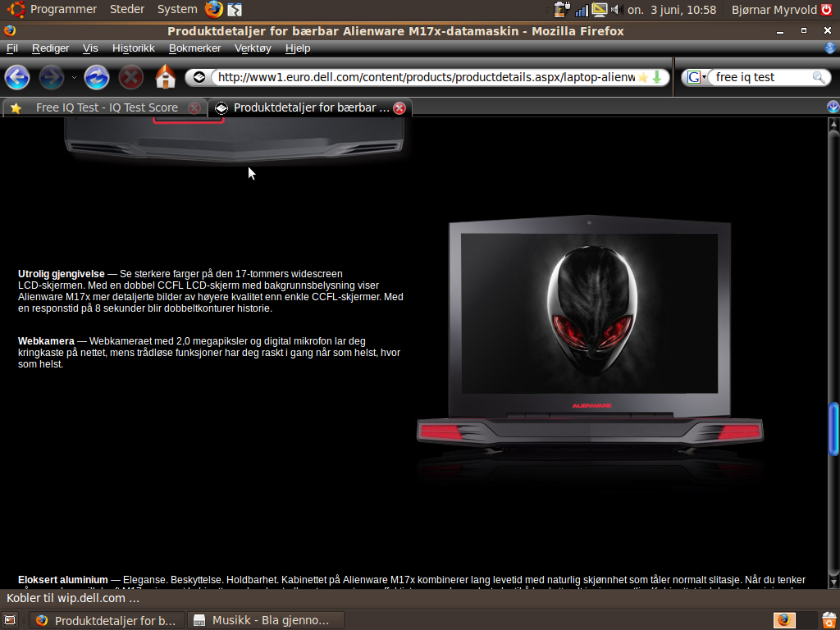This screenshot has height=630, width=840.
Task: Open the Vis menu
Action: click(90, 48)
